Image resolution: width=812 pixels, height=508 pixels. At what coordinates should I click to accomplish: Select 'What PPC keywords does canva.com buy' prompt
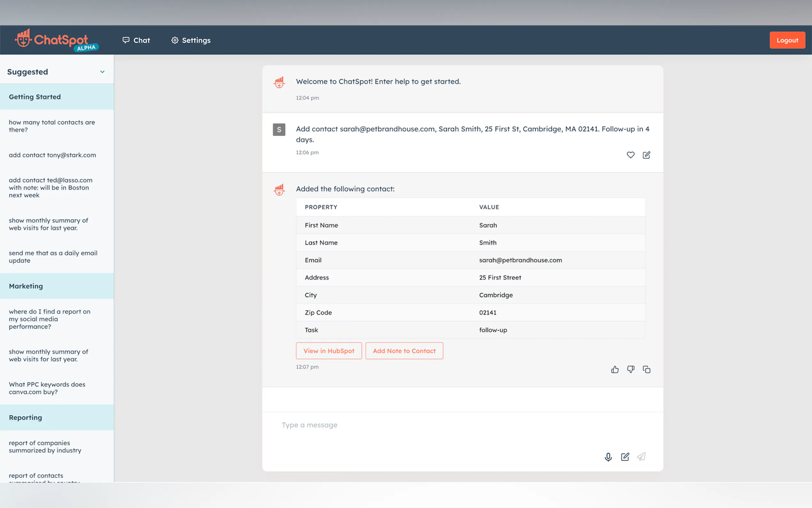(47, 388)
